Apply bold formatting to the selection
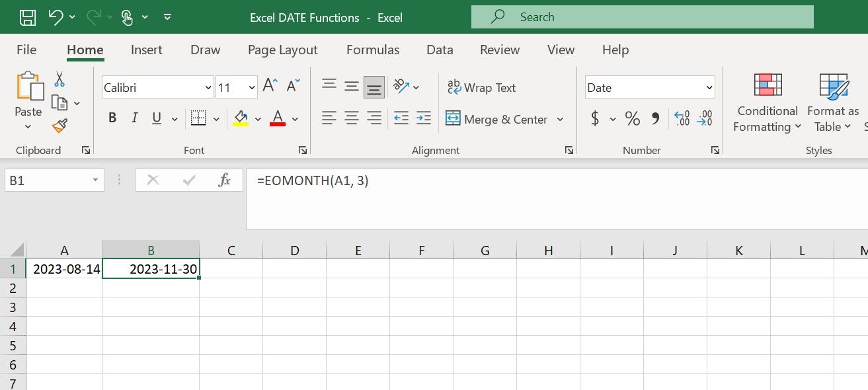 pyautogui.click(x=112, y=118)
